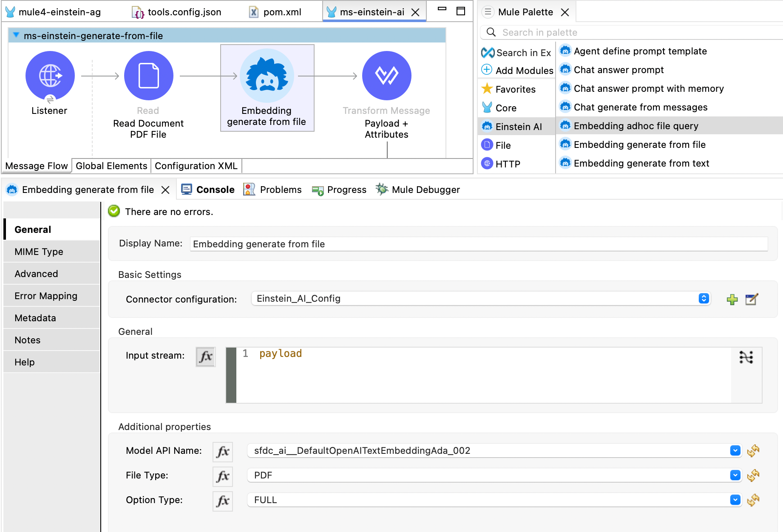
Task: Open Search in Exchange in palette
Action: pos(516,53)
